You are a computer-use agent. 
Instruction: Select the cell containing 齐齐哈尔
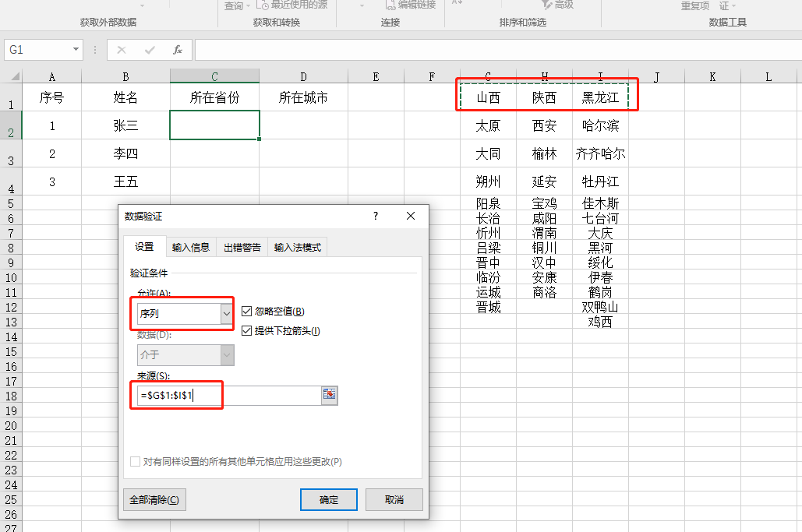click(600, 153)
